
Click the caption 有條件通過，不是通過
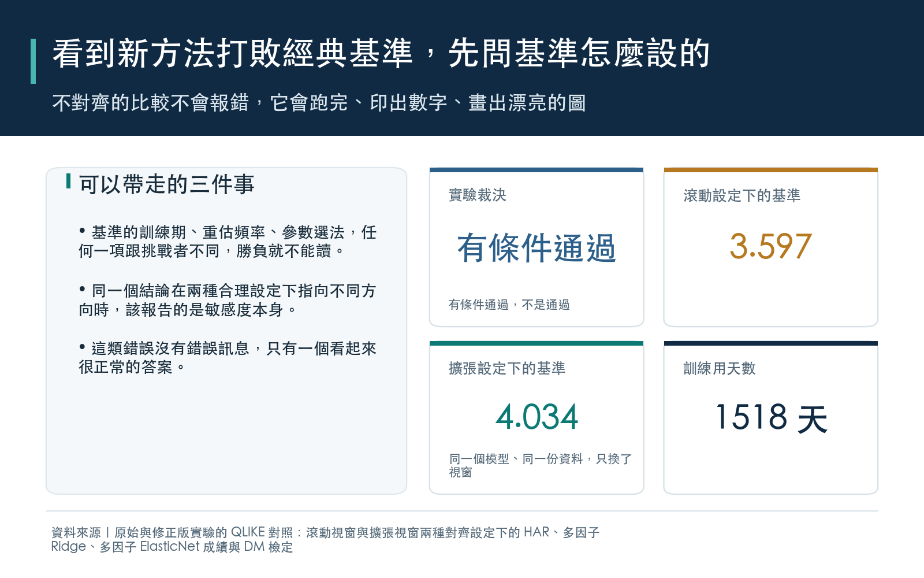tap(509, 305)
